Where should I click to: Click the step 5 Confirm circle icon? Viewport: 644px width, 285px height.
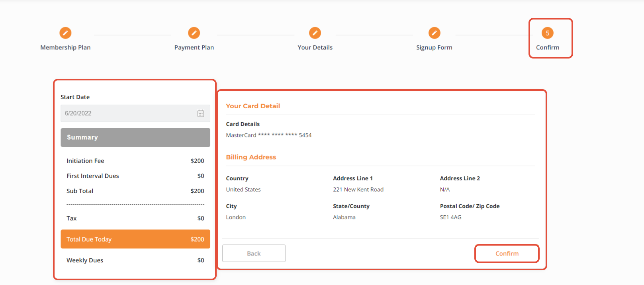click(x=548, y=33)
